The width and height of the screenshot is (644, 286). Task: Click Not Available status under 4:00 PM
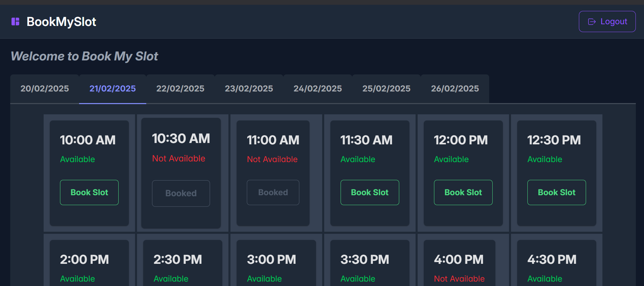point(459,279)
